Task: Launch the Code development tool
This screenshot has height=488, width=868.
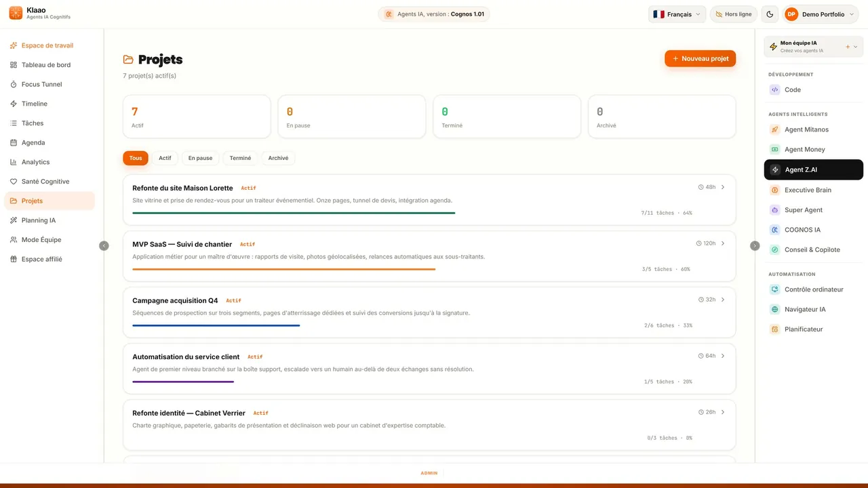Action: (x=813, y=89)
